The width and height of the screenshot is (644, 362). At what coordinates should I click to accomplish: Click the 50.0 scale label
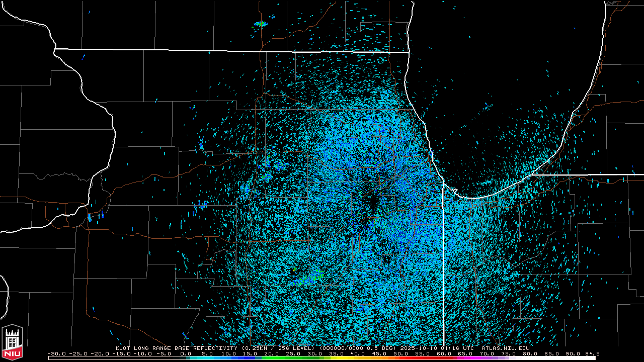[401, 354]
